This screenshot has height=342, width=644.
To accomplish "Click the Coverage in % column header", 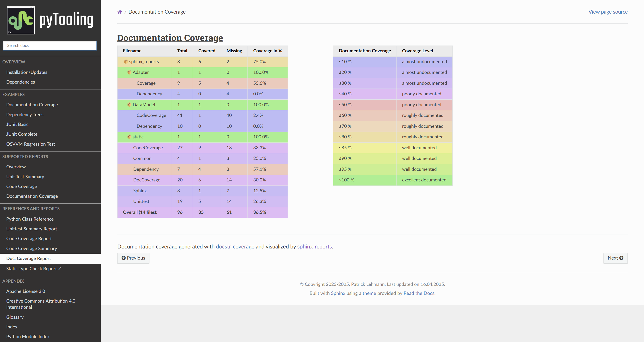I will click(x=267, y=51).
